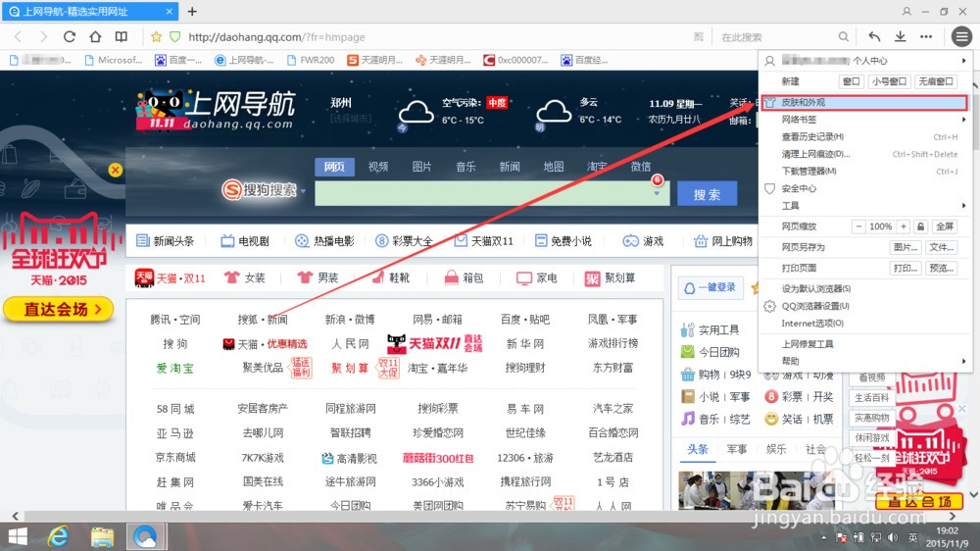This screenshot has height=551, width=980.
Task: Open the main hamburger menu button
Action: click(x=961, y=37)
